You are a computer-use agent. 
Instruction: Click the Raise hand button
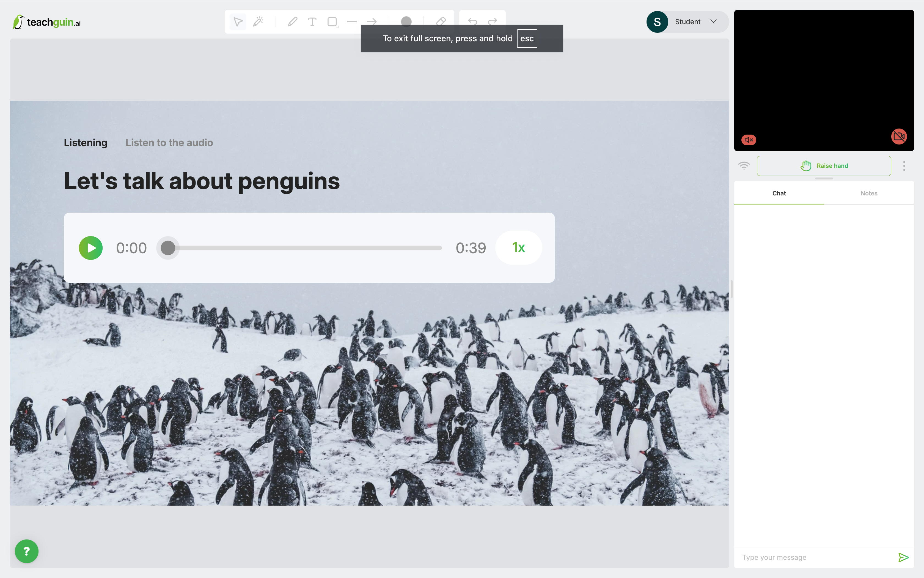(x=824, y=166)
